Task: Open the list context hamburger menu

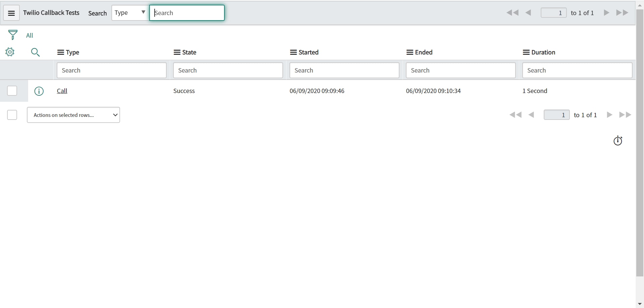Action: (11, 13)
